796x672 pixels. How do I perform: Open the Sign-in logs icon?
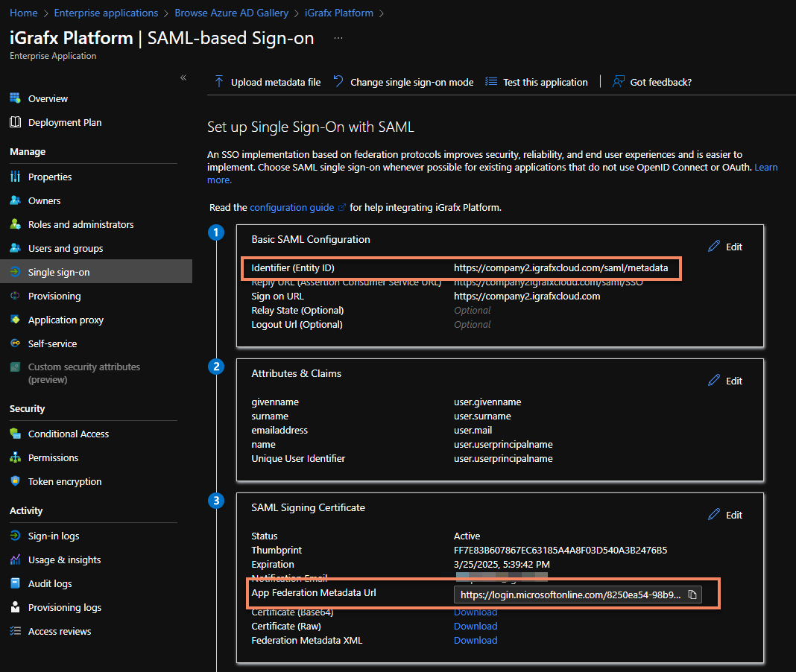pos(15,536)
